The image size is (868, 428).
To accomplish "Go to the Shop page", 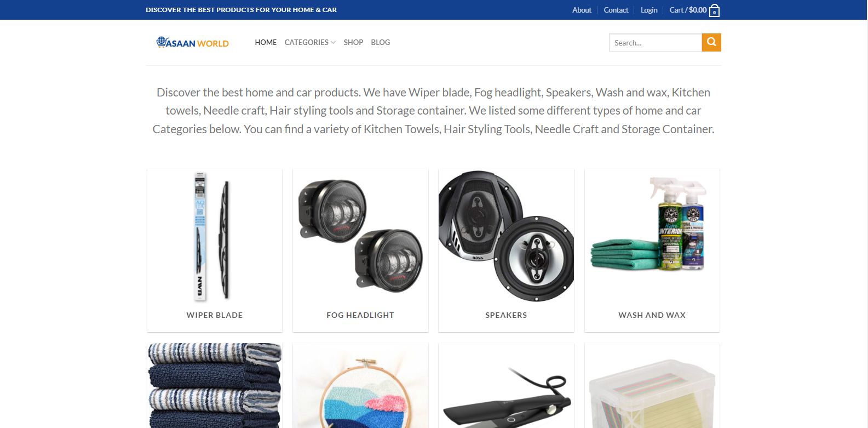I will [x=353, y=42].
